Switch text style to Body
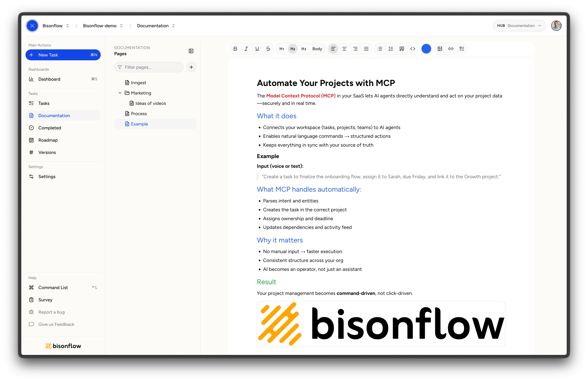The image size is (588, 382). point(317,49)
